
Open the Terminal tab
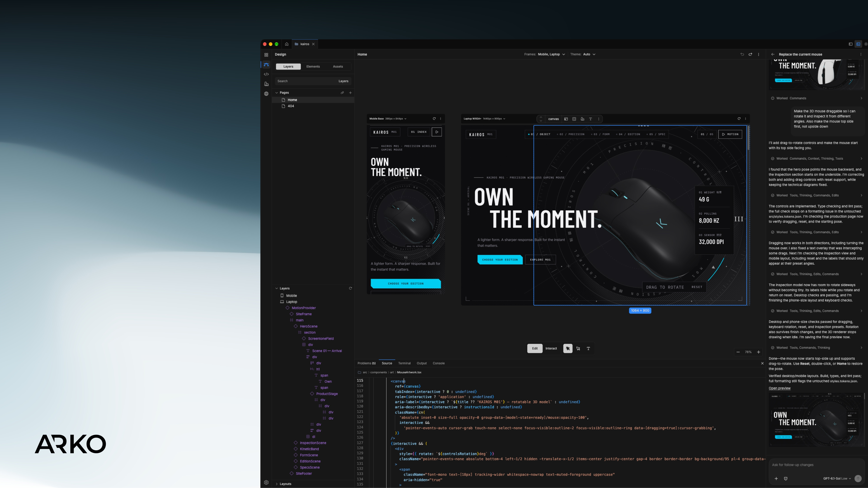point(404,363)
